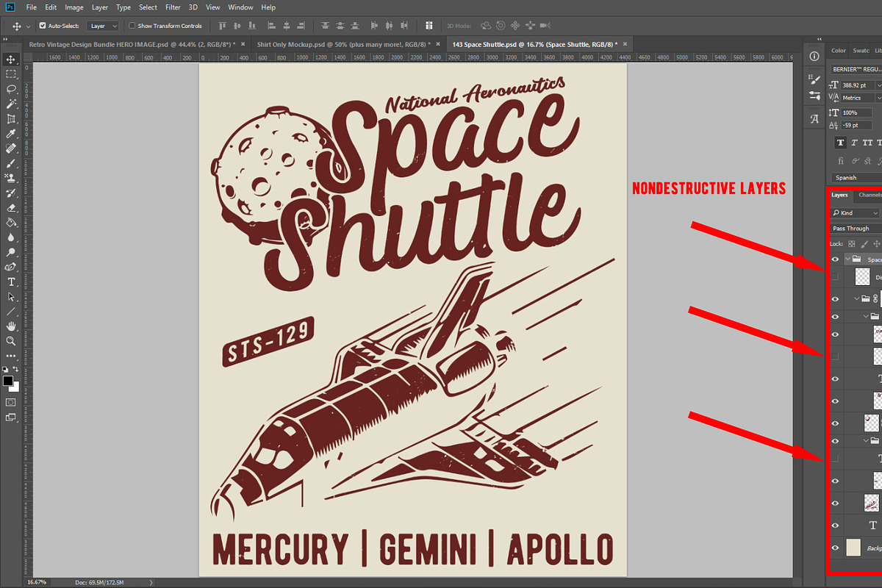Select the History Brush tool
This screenshot has height=588, width=882.
(11, 193)
